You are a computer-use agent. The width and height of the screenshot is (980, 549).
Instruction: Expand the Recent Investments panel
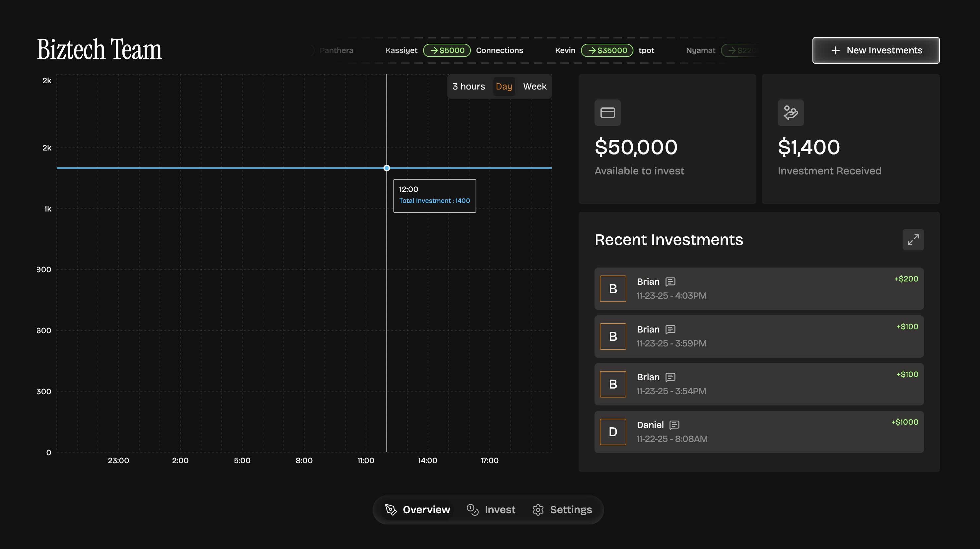click(x=913, y=239)
